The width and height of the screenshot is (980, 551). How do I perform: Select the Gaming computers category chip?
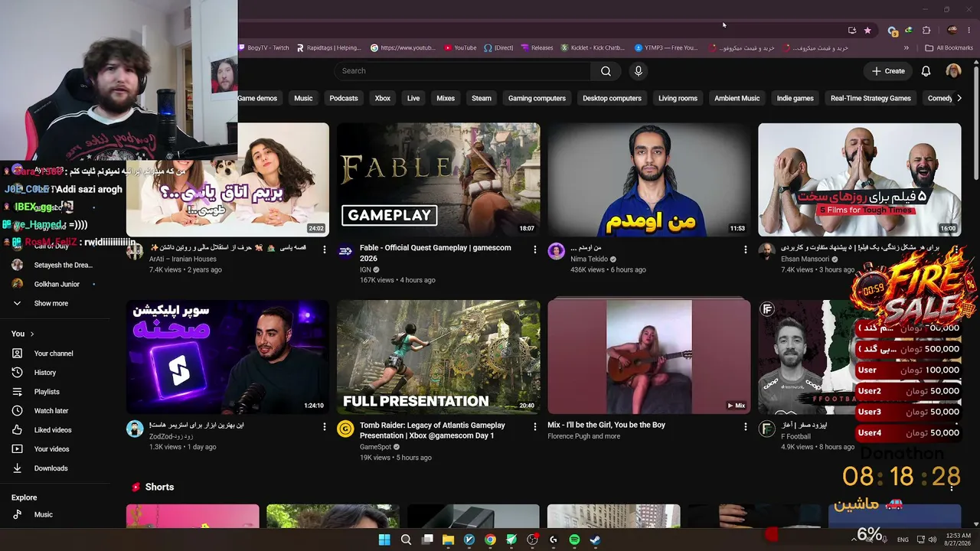(x=537, y=98)
